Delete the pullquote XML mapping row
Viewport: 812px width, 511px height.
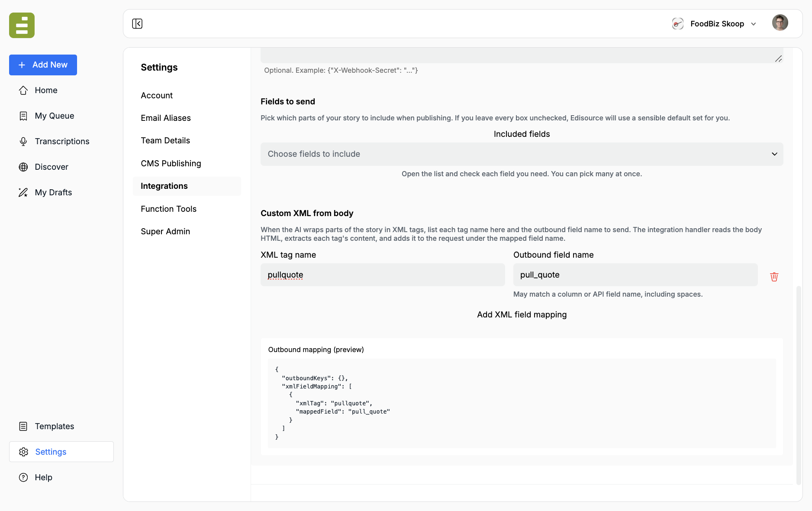(x=774, y=277)
